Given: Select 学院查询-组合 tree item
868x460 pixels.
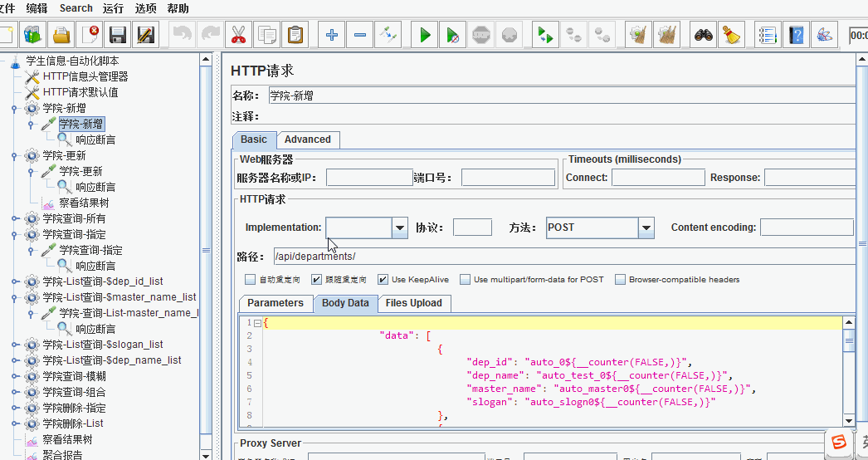Looking at the screenshot, I should [x=74, y=393].
